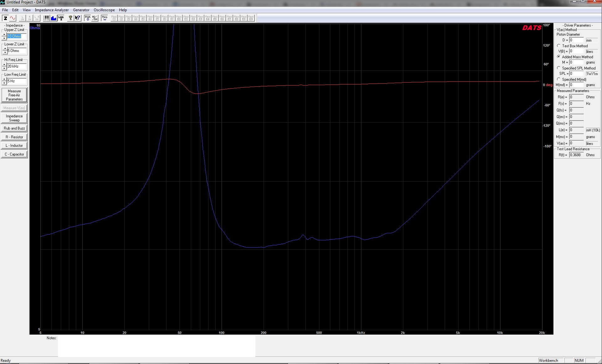This screenshot has width=602, height=364.
Task: Start an Impedance Sweep
Action: pyautogui.click(x=14, y=118)
